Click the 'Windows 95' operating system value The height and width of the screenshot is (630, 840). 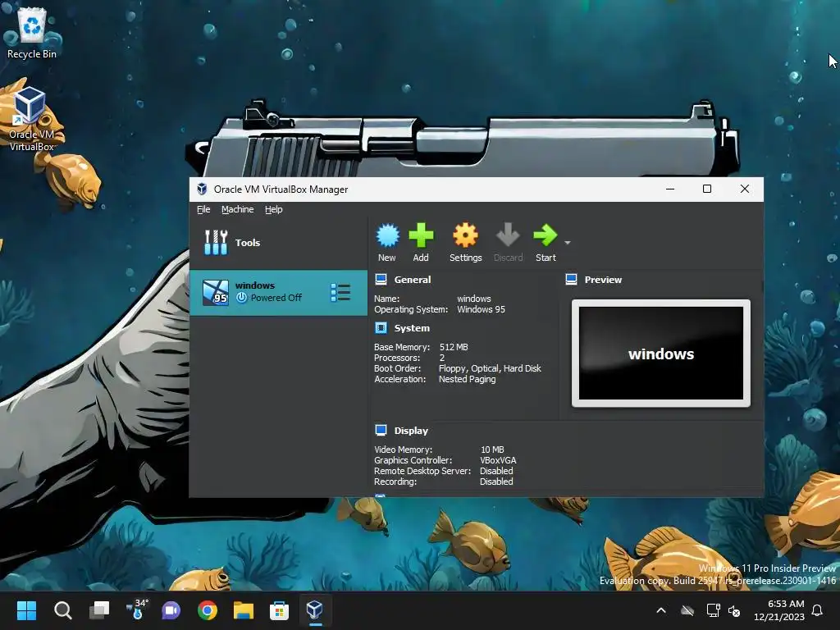(481, 309)
